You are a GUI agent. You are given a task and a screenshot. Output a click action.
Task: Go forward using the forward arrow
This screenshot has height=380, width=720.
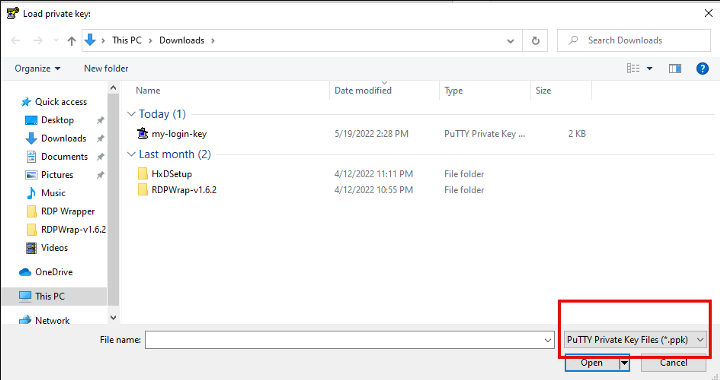(38, 40)
